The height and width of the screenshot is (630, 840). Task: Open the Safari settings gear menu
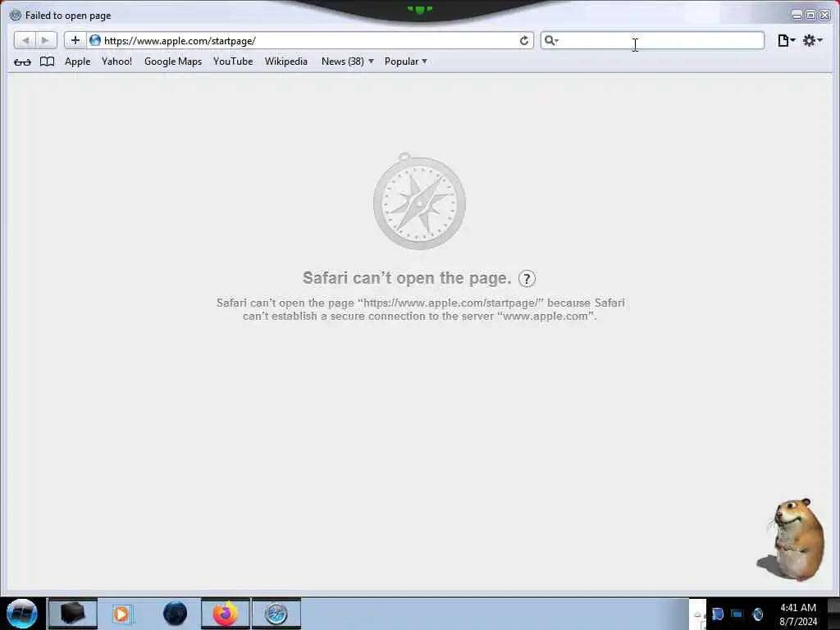pos(812,40)
